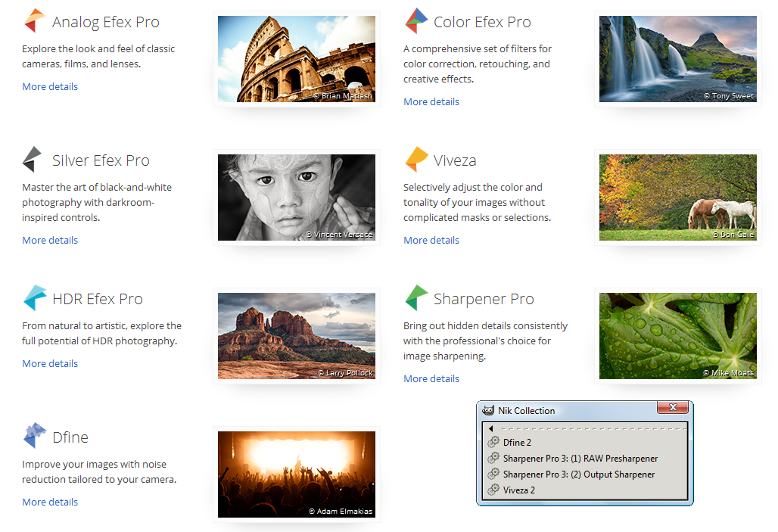Open More details under Sharpener Pro

point(431,378)
